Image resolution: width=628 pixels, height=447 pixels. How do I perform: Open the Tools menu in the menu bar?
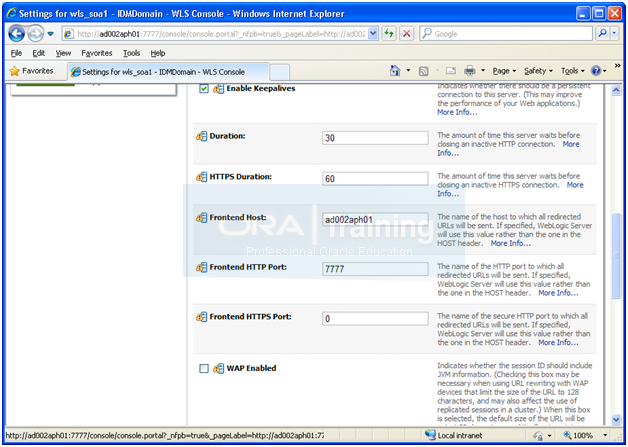[131, 53]
